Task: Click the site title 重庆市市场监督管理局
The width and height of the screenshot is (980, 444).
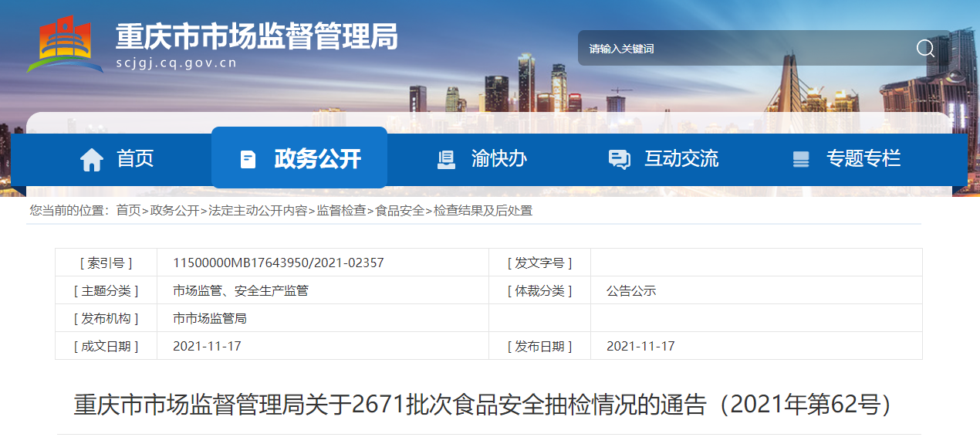Action: coord(257,36)
